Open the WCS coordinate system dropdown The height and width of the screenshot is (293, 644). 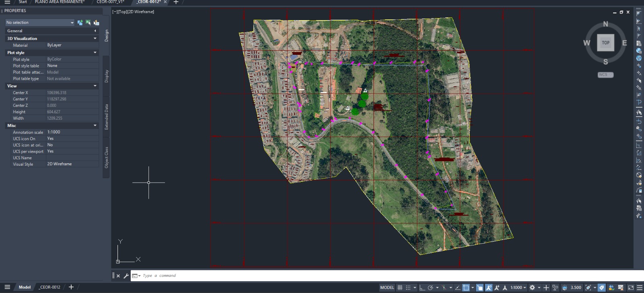[x=605, y=75]
